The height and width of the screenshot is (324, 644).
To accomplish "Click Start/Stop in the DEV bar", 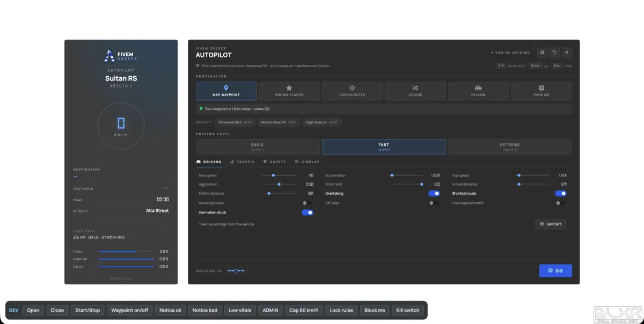I will click(x=87, y=310).
